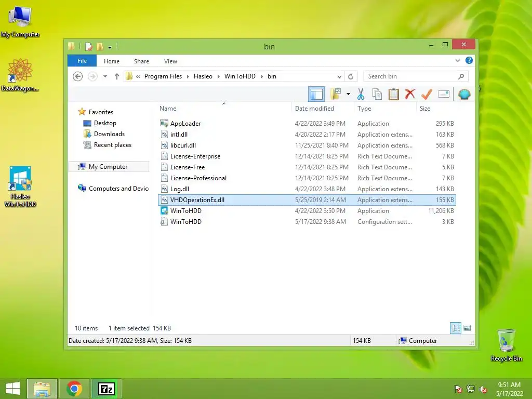Open the address bar history dropdown
532x399 pixels.
339,76
